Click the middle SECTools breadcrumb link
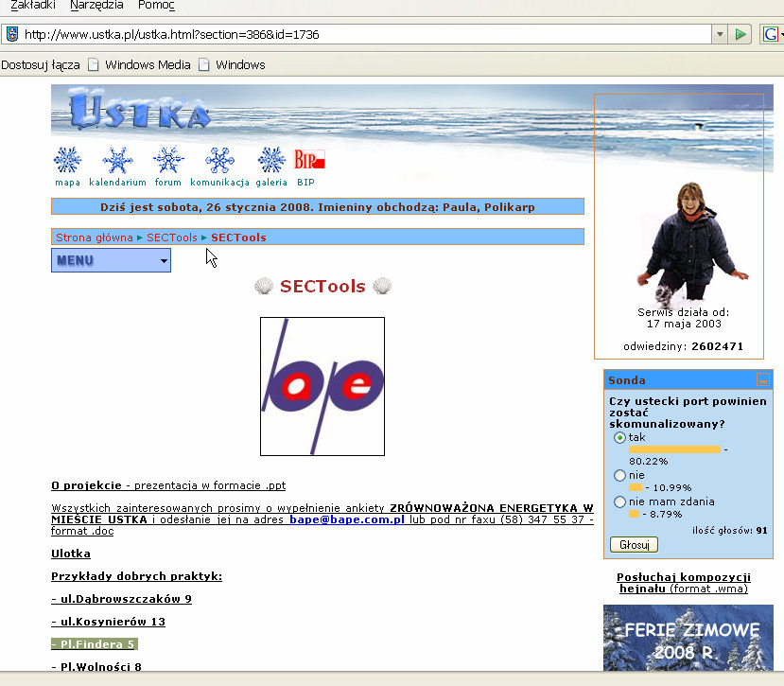The height and width of the screenshot is (686, 784). (172, 237)
